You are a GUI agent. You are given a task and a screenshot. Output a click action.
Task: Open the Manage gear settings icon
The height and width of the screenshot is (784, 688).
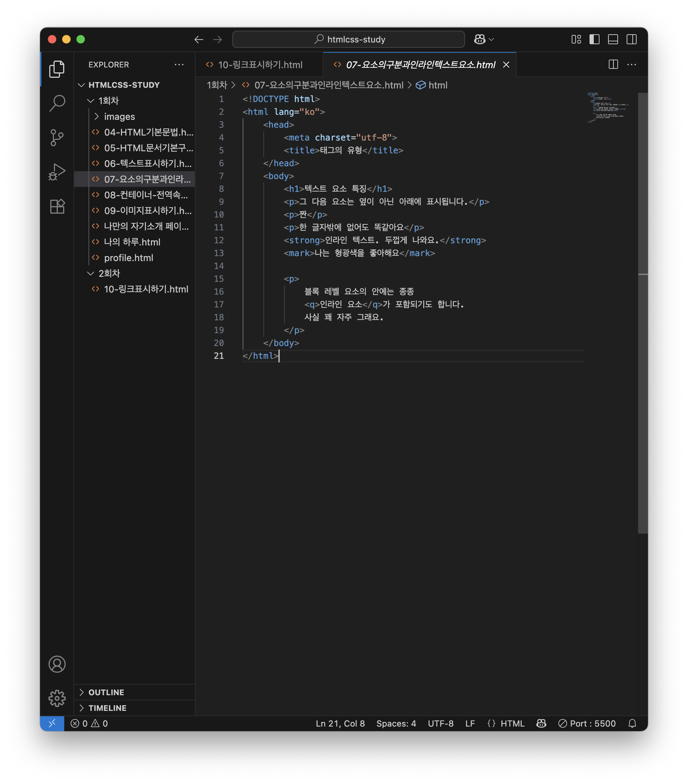[x=57, y=698]
